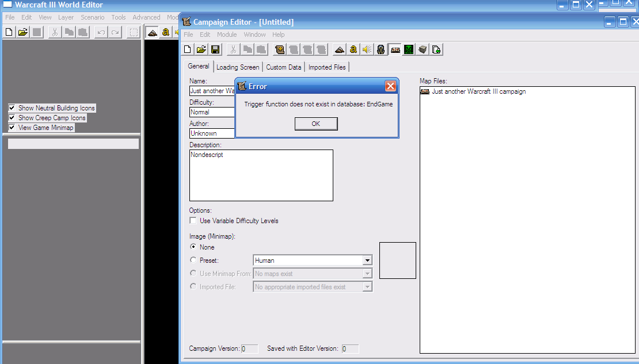
Task: Select the General tab
Action: click(x=199, y=66)
